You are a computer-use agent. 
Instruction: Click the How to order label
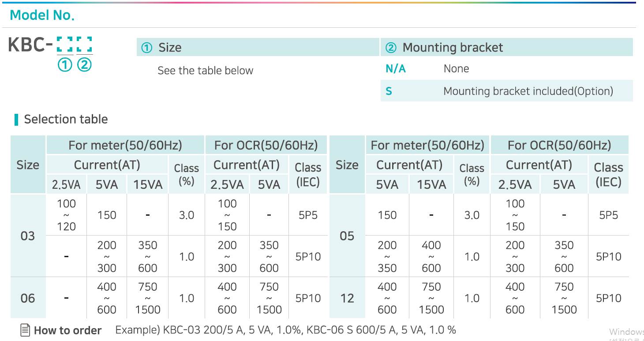point(67,330)
